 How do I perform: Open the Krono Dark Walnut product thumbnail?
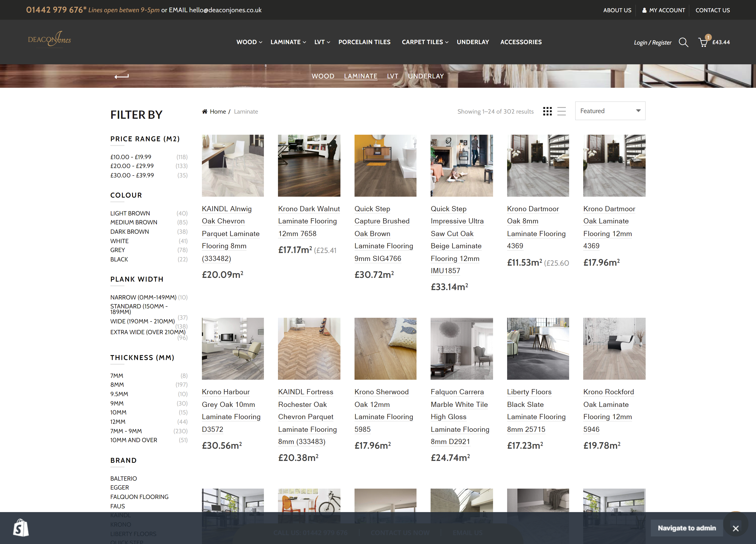tap(309, 165)
